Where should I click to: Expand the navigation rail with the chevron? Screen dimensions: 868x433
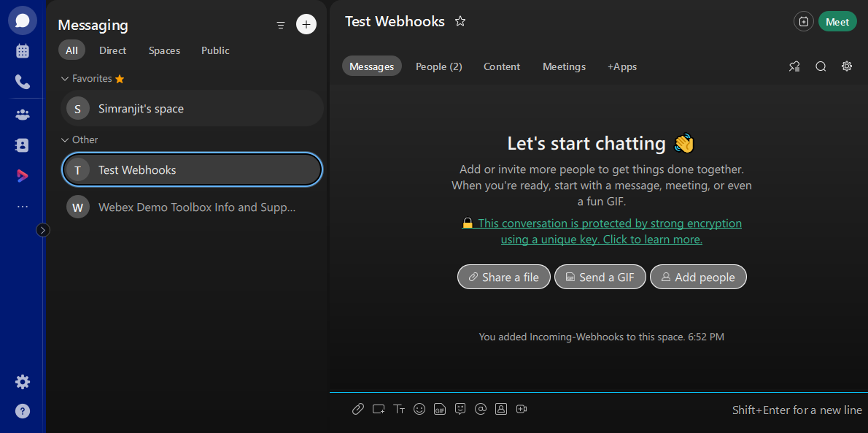(x=42, y=230)
